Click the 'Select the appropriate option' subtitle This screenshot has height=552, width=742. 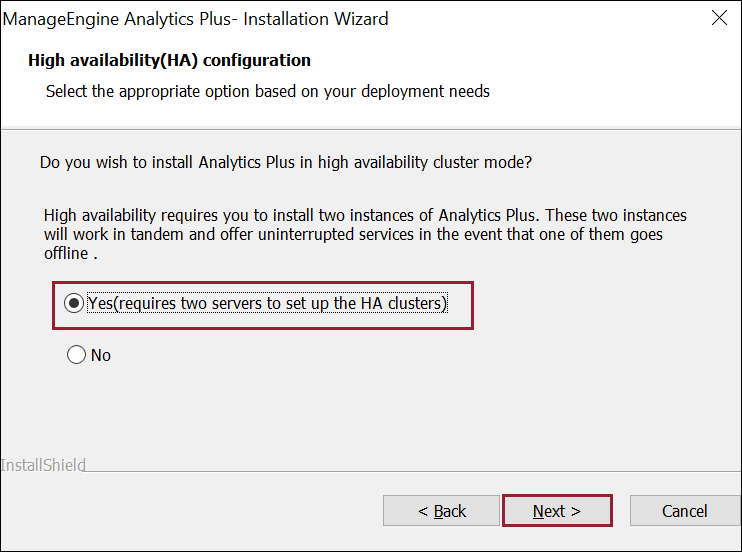pos(268,91)
